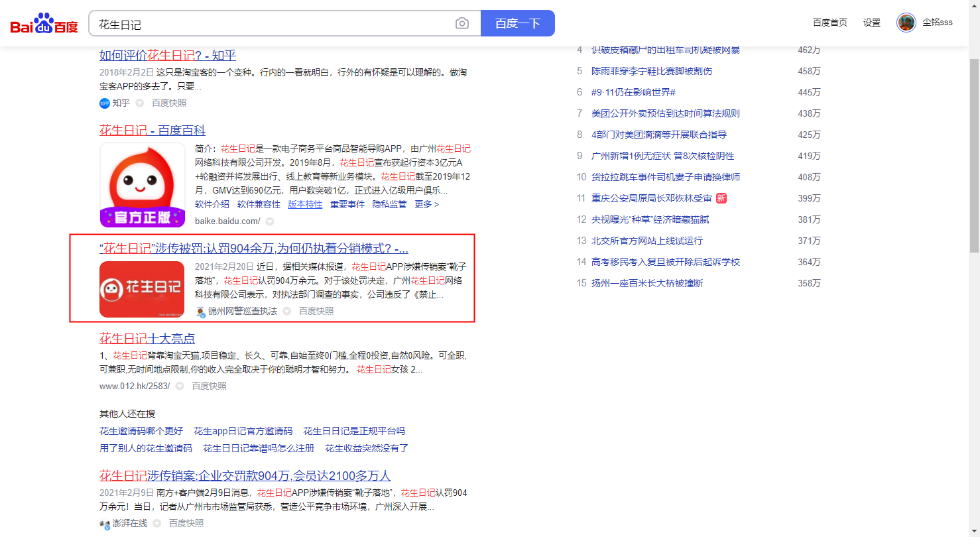Click the 458万 hot search count
Viewport: 980px width, 537px height.
click(x=809, y=71)
